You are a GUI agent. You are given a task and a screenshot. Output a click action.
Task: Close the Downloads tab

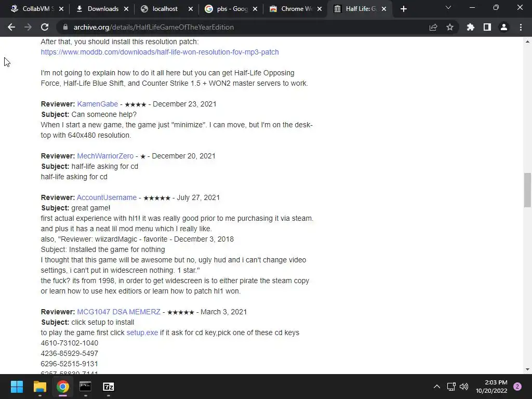click(x=126, y=9)
